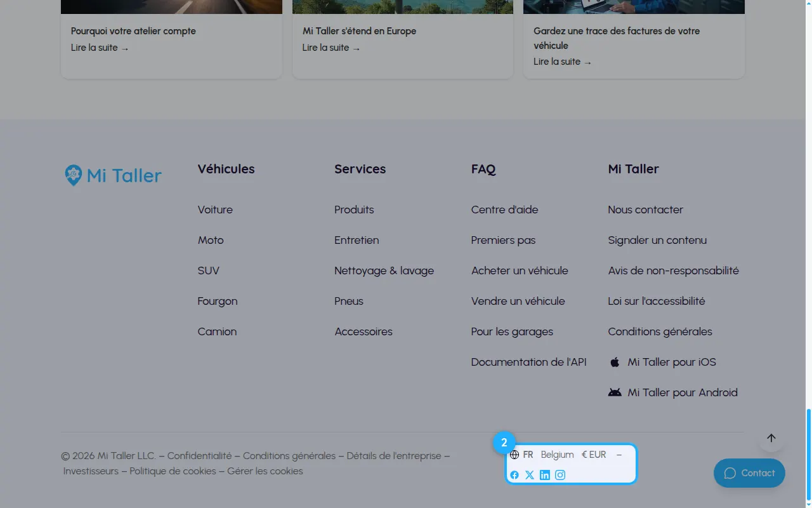Click the globe language icon
Viewport: 812px width, 508px height.
pos(514,455)
